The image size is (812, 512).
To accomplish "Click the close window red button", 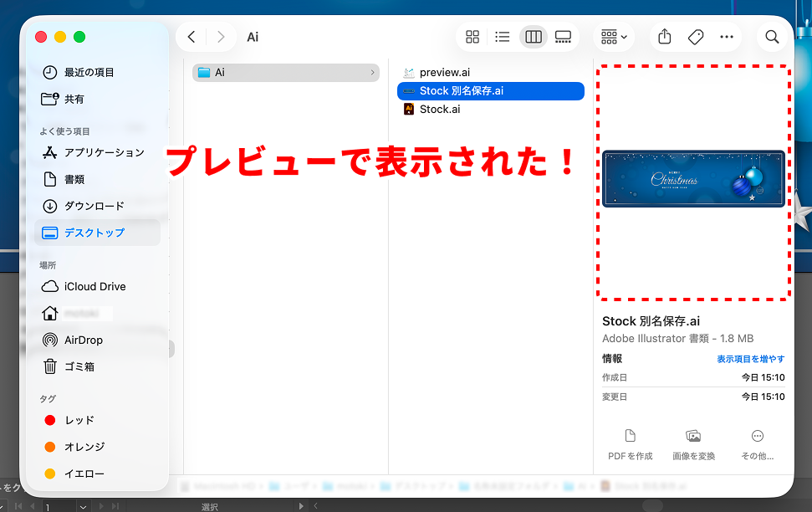I will click(x=41, y=37).
